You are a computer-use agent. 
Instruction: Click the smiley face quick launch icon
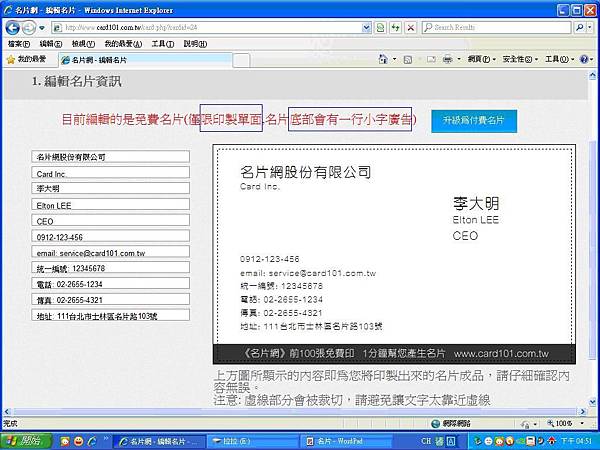[78, 441]
